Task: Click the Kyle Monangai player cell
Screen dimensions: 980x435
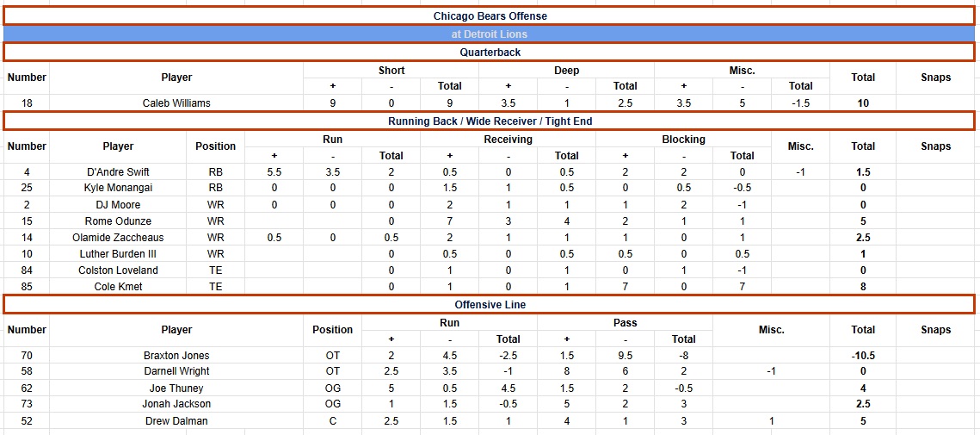Action: (119, 189)
